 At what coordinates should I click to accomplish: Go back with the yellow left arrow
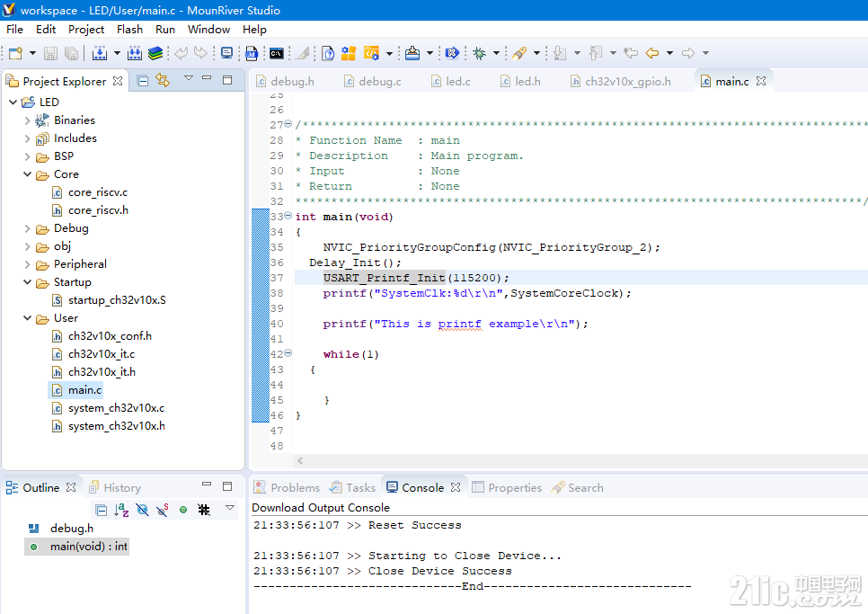click(x=652, y=53)
